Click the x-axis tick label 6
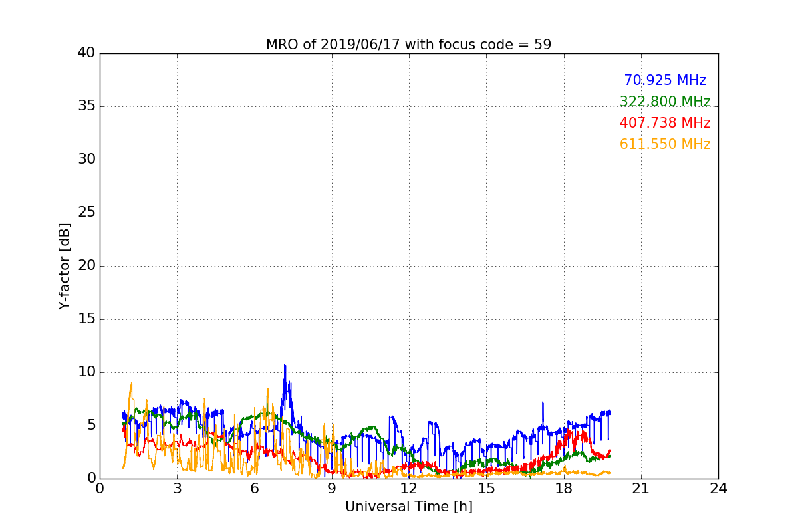 (x=254, y=489)
